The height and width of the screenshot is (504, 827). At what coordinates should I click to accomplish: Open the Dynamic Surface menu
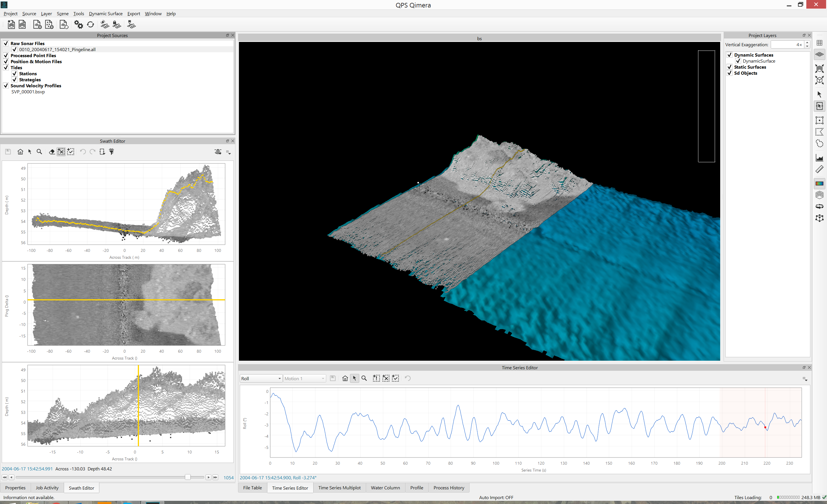(105, 14)
